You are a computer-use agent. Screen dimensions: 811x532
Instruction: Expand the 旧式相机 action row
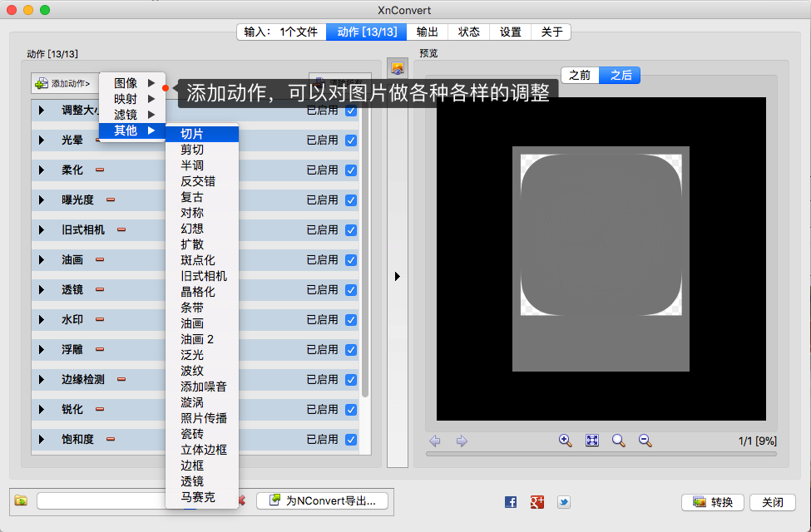(42, 230)
